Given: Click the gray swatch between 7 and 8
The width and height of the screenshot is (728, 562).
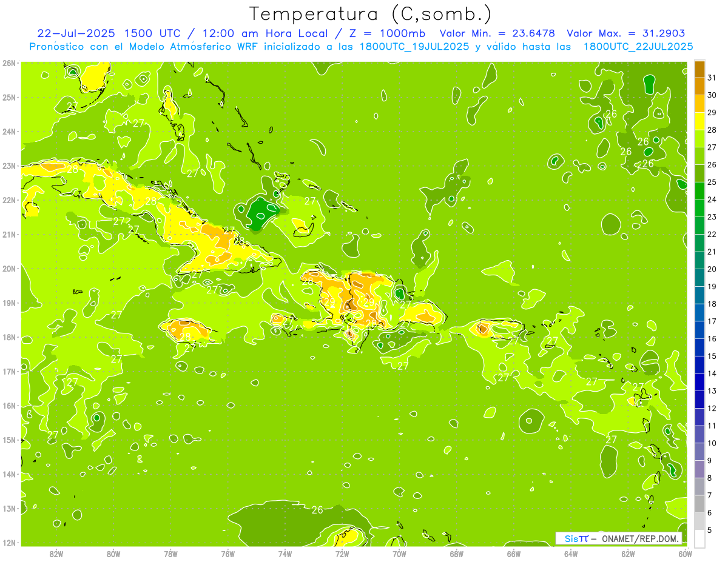Looking at the screenshot, I should click(x=699, y=486).
